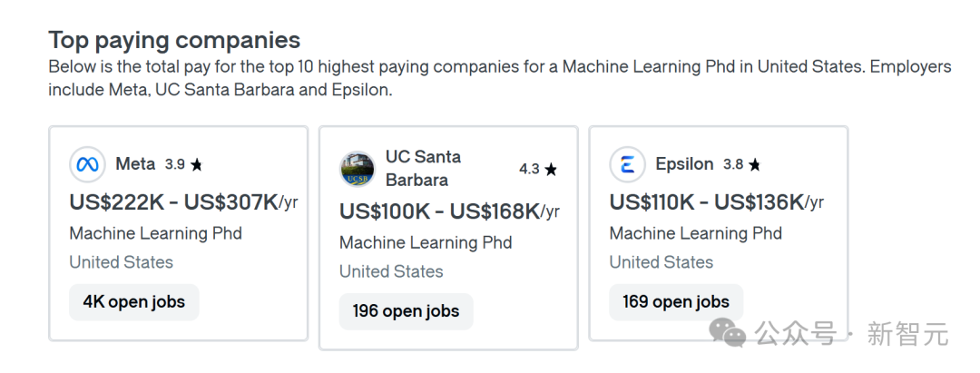Click Meta's 3.9 rating number
The image size is (980, 373).
[x=174, y=165]
